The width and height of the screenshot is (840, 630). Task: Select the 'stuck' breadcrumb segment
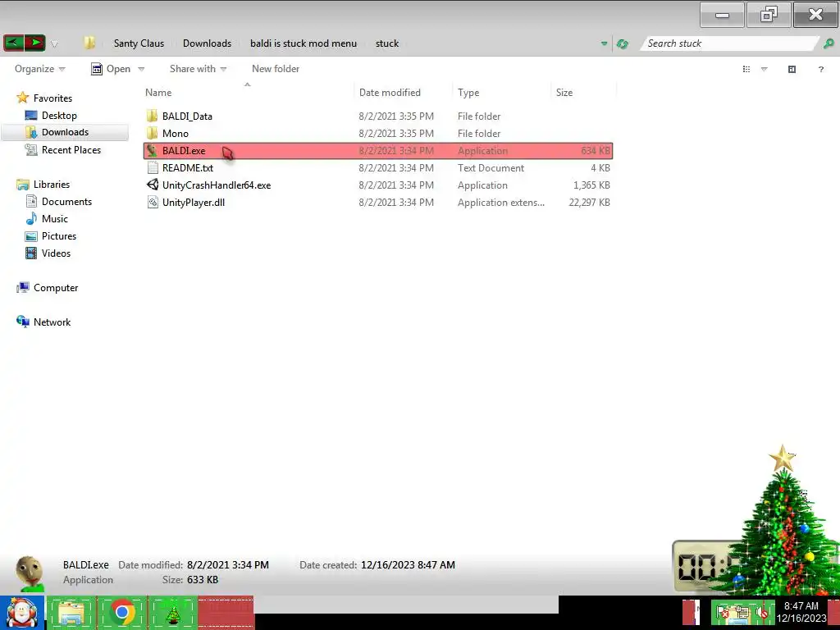pyautogui.click(x=387, y=43)
